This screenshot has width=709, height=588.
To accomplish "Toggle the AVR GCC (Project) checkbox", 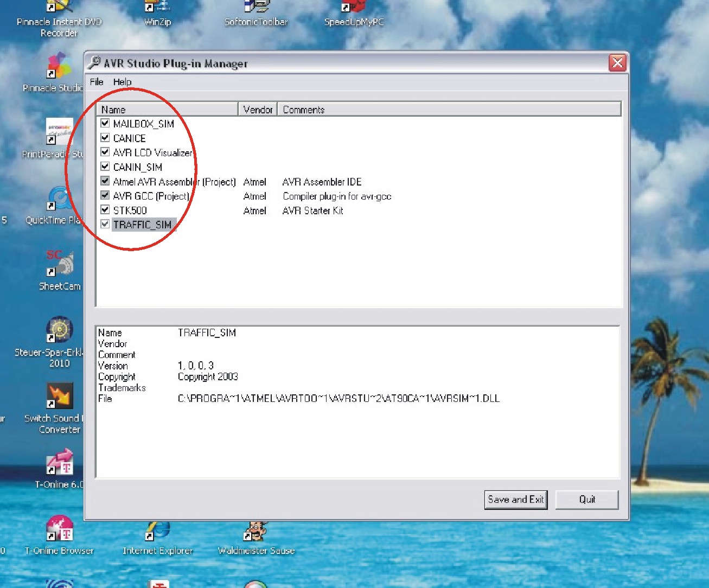I will (x=105, y=195).
